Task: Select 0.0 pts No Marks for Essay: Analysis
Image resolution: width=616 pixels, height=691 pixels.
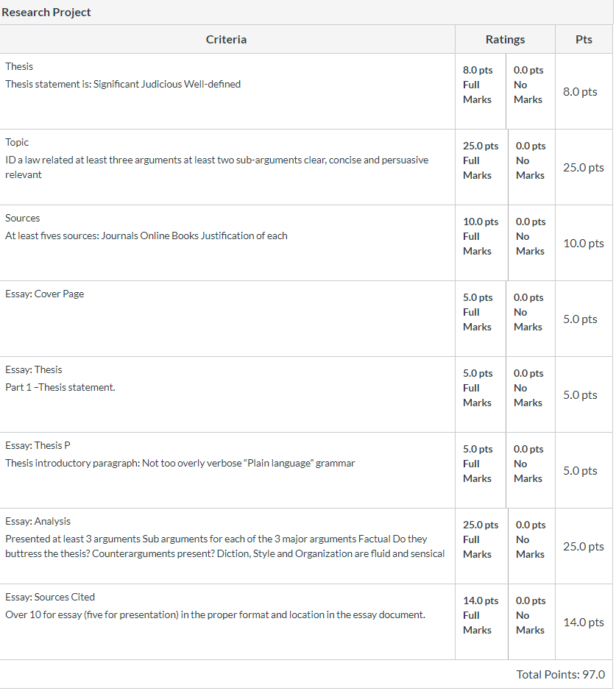Action: click(x=532, y=547)
